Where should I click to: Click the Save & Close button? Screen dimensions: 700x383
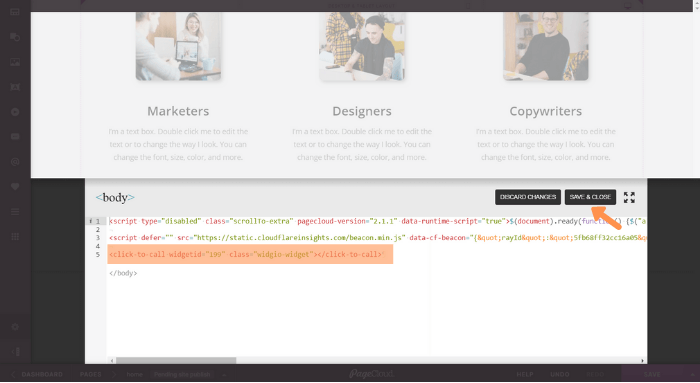[590, 197]
